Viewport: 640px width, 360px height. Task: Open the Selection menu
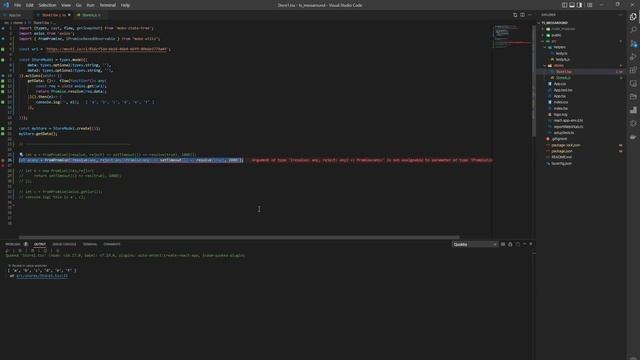point(47,5)
